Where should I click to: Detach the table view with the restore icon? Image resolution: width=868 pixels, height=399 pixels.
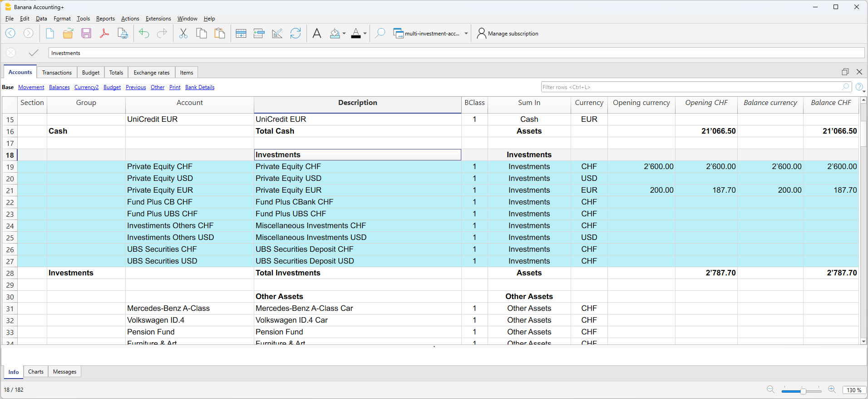point(845,72)
